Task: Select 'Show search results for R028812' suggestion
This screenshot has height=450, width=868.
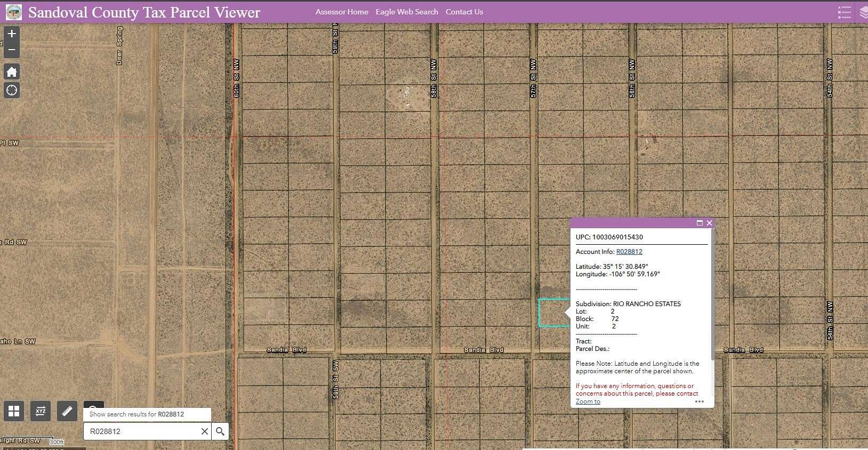Action: click(147, 414)
